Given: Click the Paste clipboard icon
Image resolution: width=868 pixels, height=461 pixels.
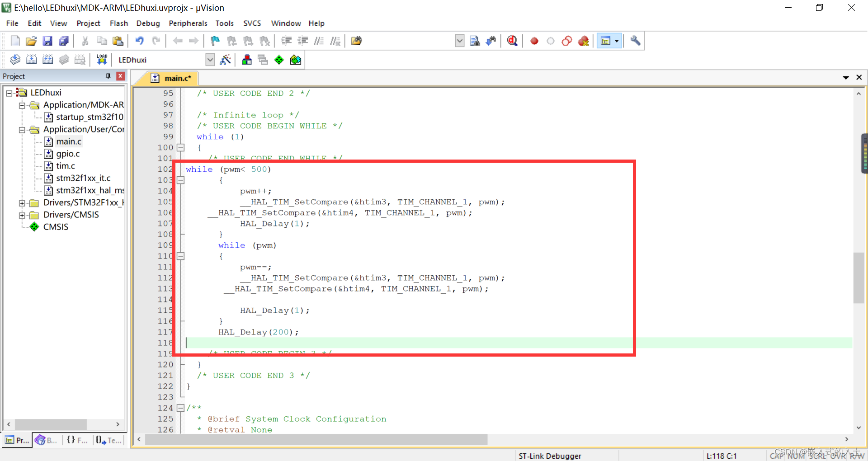Looking at the screenshot, I should coord(118,41).
